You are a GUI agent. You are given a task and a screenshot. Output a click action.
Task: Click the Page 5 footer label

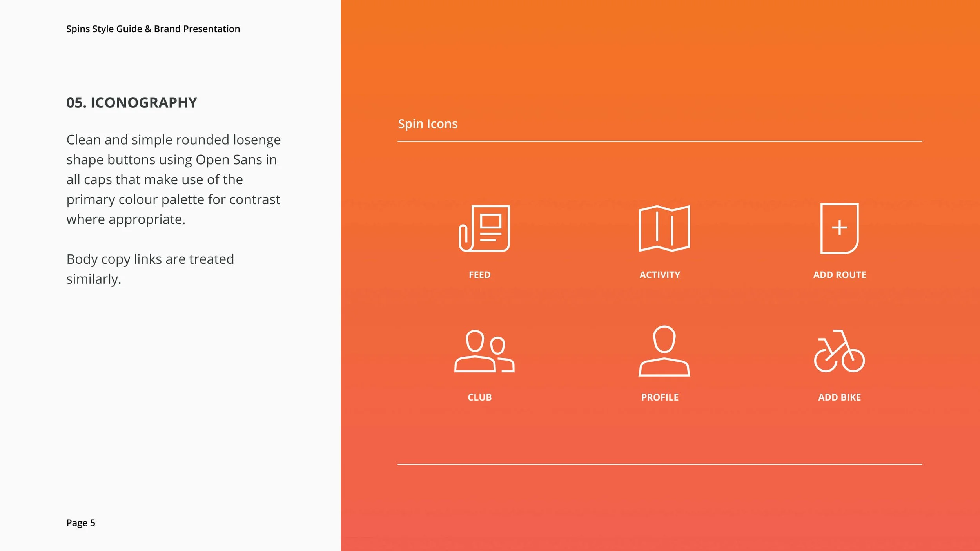[x=81, y=523]
